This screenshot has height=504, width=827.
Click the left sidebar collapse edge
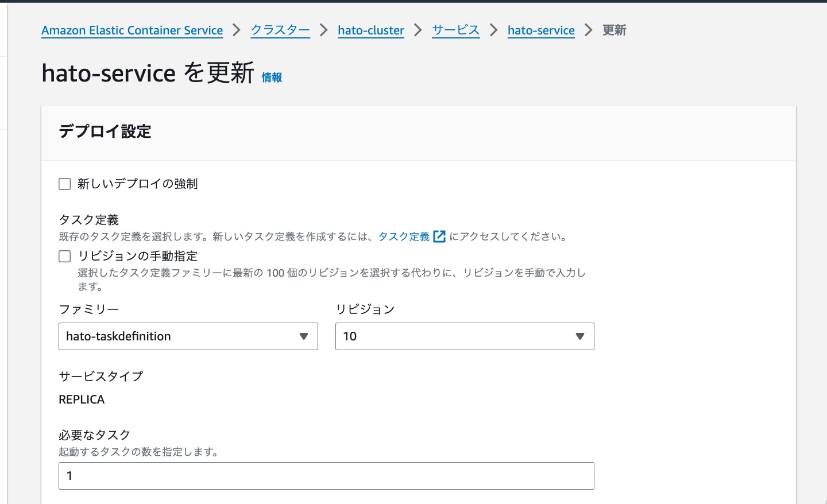pyautogui.click(x=5, y=253)
